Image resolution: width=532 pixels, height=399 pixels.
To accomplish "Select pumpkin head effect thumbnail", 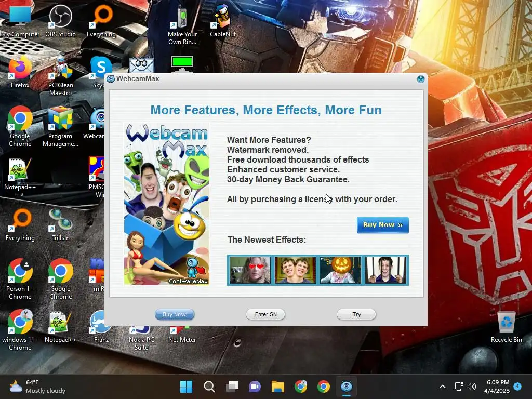I will click(x=340, y=270).
